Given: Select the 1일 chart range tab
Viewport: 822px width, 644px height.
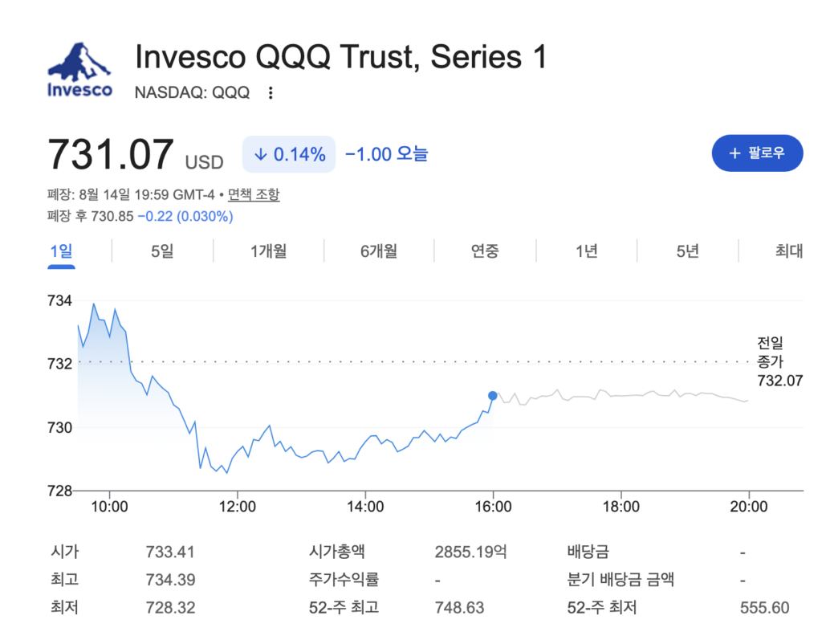Looking at the screenshot, I should tap(61, 251).
